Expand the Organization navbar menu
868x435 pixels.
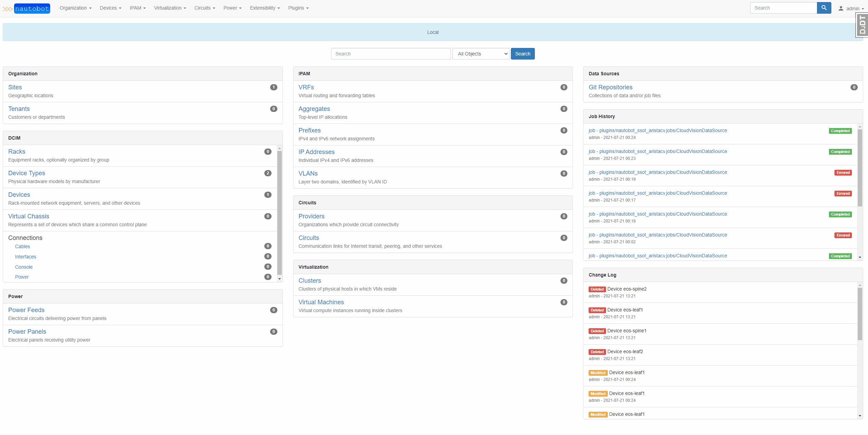pos(75,8)
